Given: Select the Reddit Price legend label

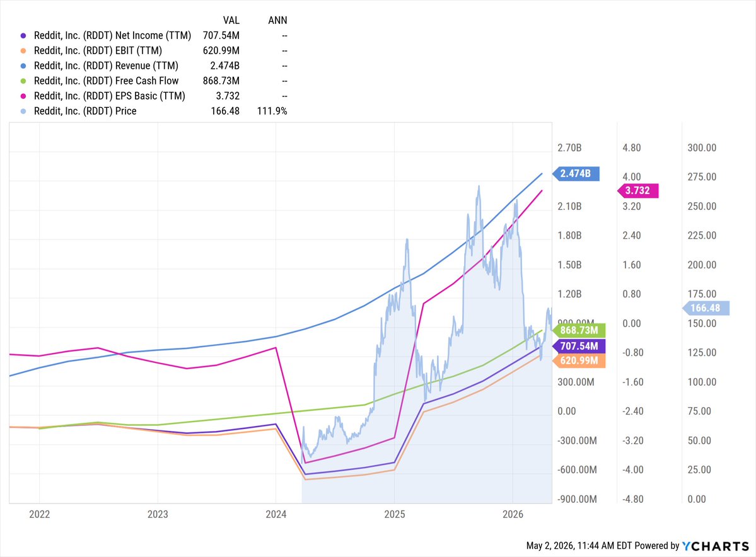Looking at the screenshot, I should (x=85, y=111).
